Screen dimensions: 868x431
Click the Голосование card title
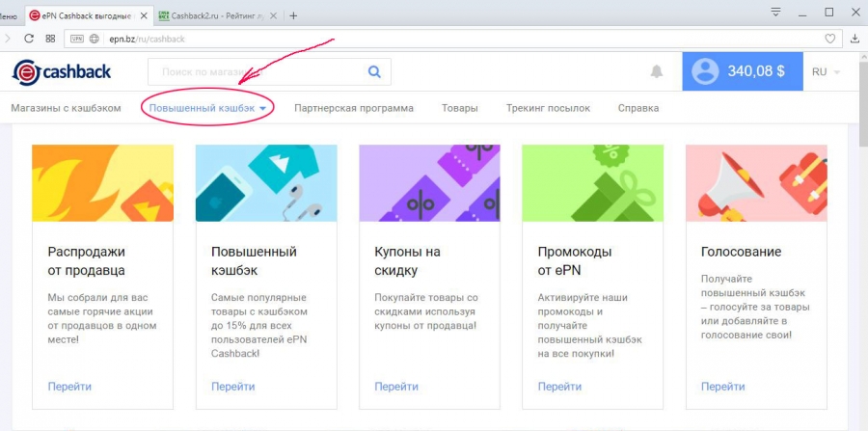click(x=742, y=252)
